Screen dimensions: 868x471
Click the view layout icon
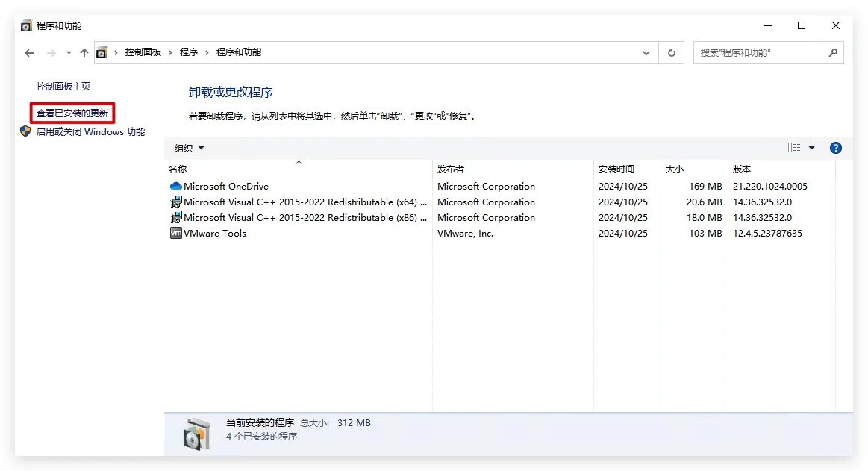click(x=794, y=148)
